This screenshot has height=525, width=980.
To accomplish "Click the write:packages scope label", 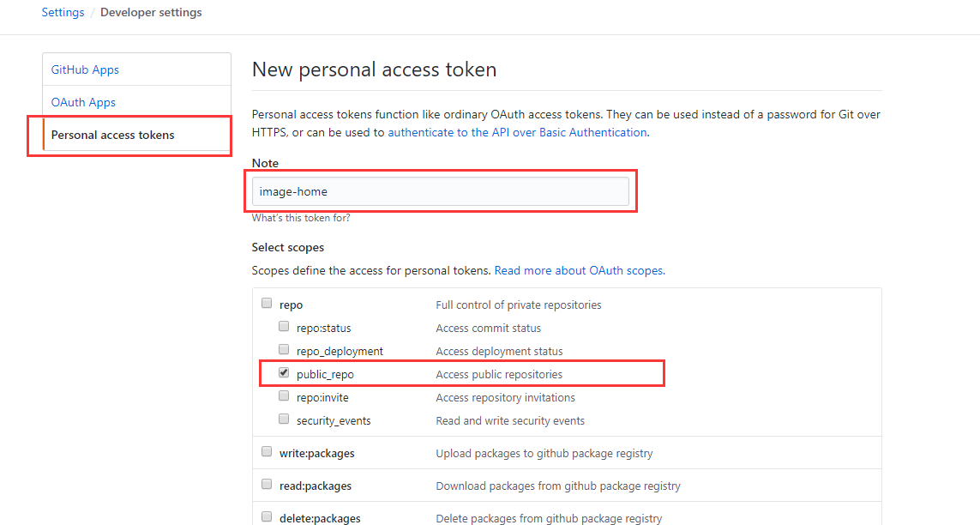I will coord(316,453).
